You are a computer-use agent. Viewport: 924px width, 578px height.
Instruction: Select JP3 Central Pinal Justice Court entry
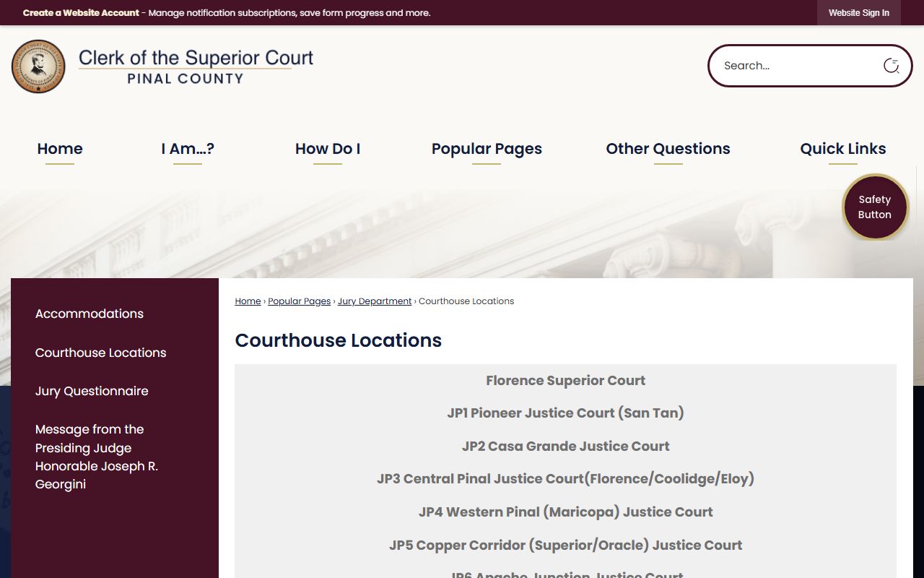click(566, 479)
